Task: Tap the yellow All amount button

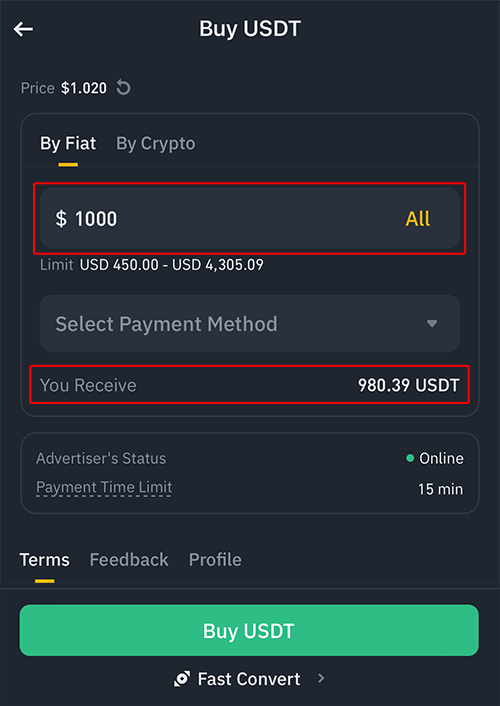Action: (418, 219)
